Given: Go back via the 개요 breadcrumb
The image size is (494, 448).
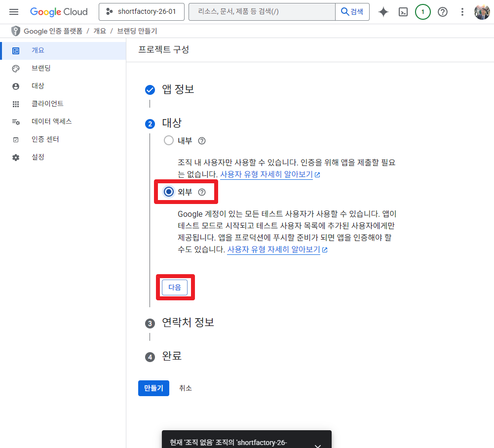Looking at the screenshot, I should (x=100, y=31).
